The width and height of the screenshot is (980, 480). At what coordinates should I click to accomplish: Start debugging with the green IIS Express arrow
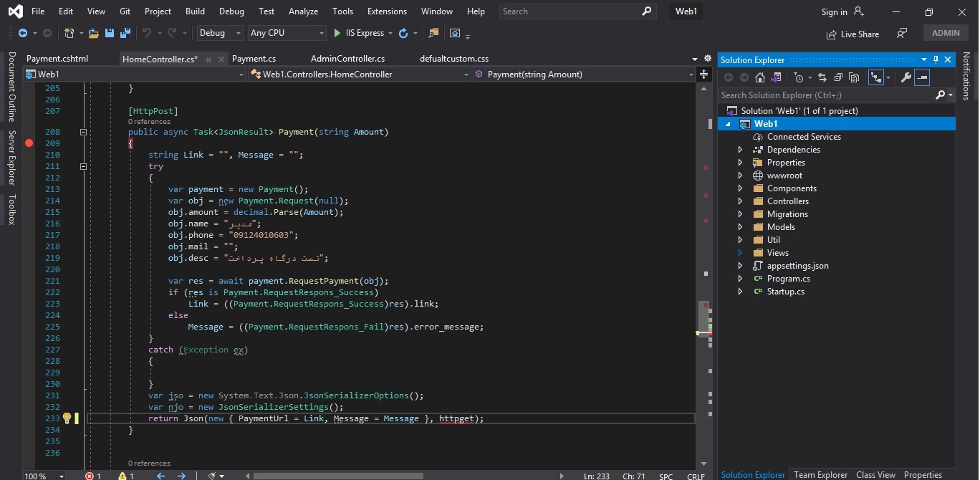337,33
